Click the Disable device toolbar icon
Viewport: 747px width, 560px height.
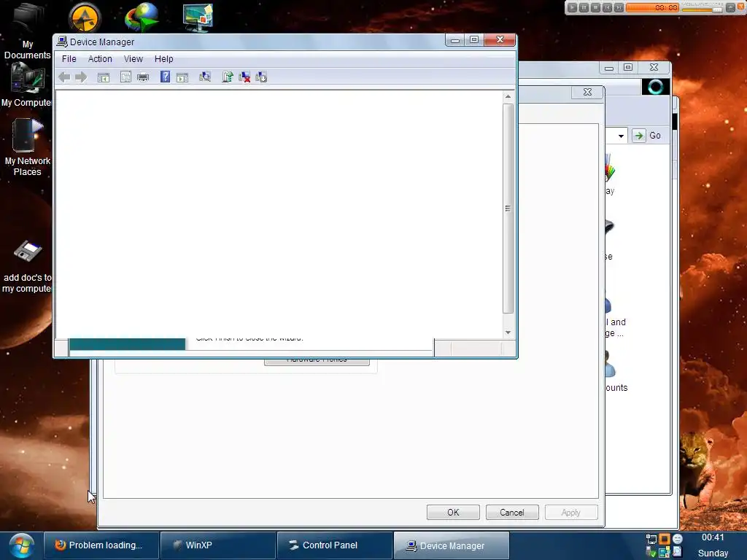click(x=261, y=77)
